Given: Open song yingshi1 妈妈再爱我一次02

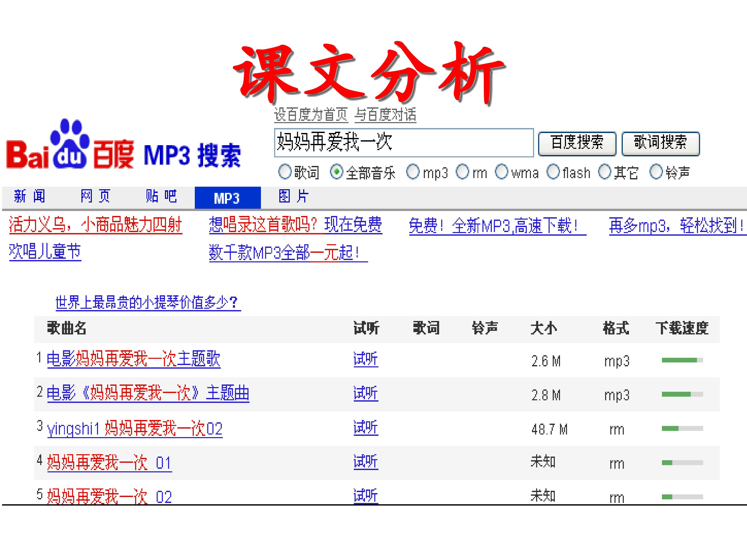Looking at the screenshot, I should click(x=135, y=429).
